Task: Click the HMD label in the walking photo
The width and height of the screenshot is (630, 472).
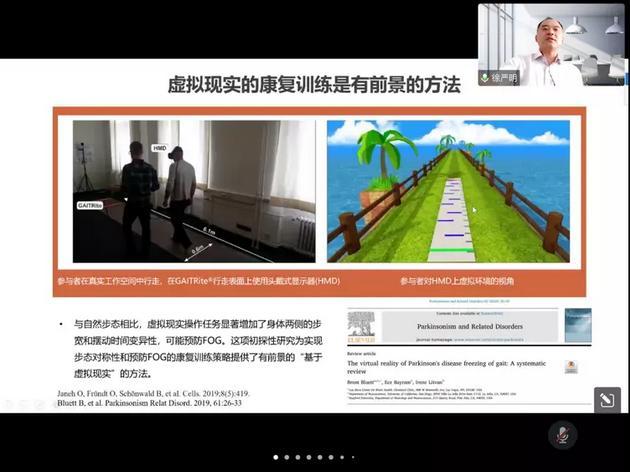Action: click(x=160, y=148)
